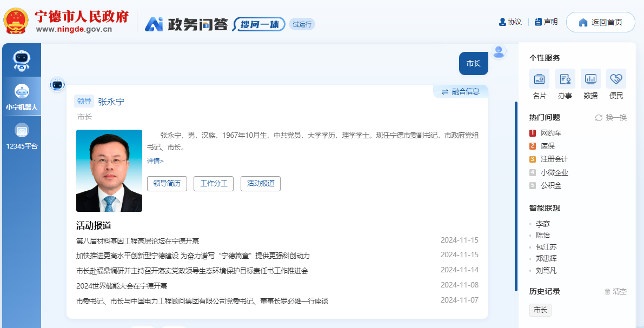The width and height of the screenshot is (644, 328).
Task: Toggle the 融合信息 switch
Action: (460, 92)
